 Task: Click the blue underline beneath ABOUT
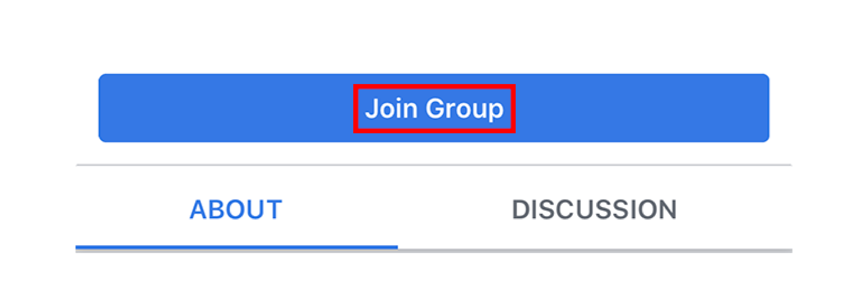click(237, 247)
